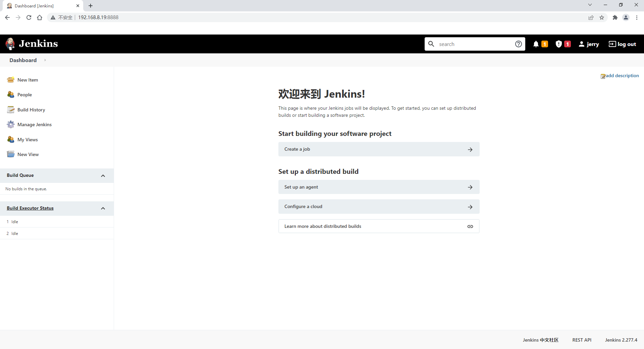Click the browser share page icon
This screenshot has height=349, width=644.
[591, 17]
